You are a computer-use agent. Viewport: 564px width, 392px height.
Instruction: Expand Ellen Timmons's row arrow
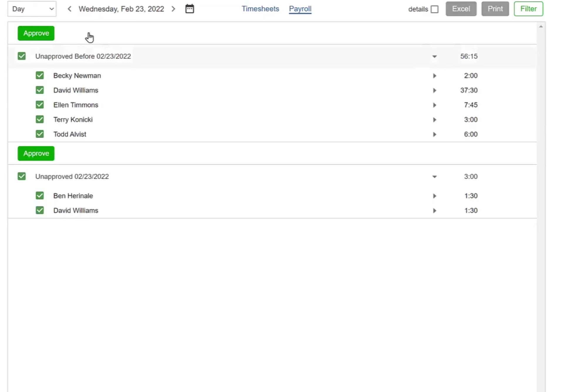435,105
